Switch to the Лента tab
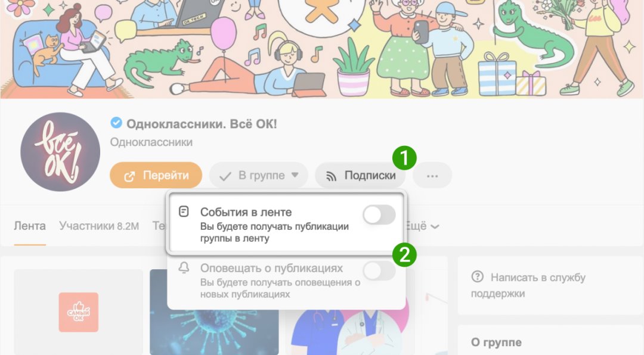644x355 pixels. pos(30,226)
